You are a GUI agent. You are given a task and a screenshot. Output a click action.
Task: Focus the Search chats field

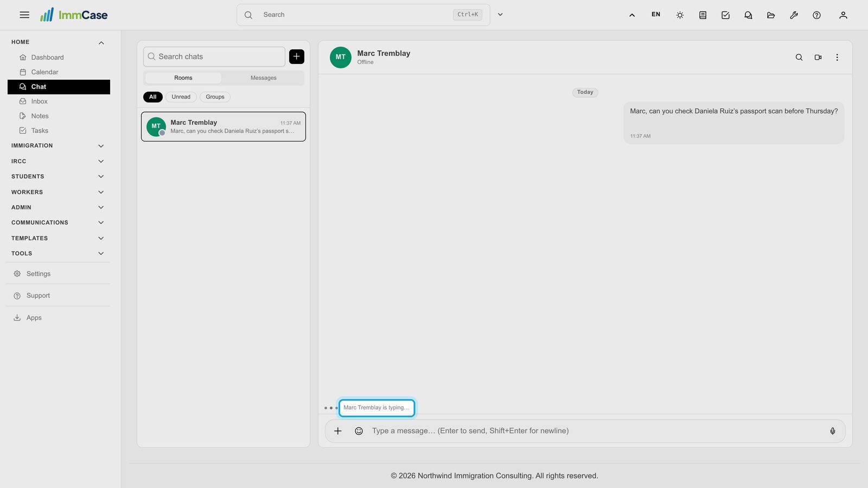click(214, 56)
